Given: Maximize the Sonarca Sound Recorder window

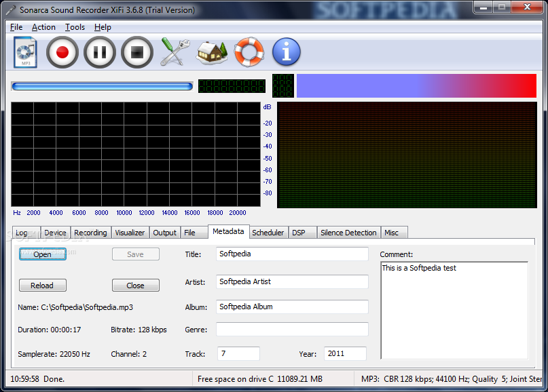Looking at the screenshot, I should pos(502,7).
